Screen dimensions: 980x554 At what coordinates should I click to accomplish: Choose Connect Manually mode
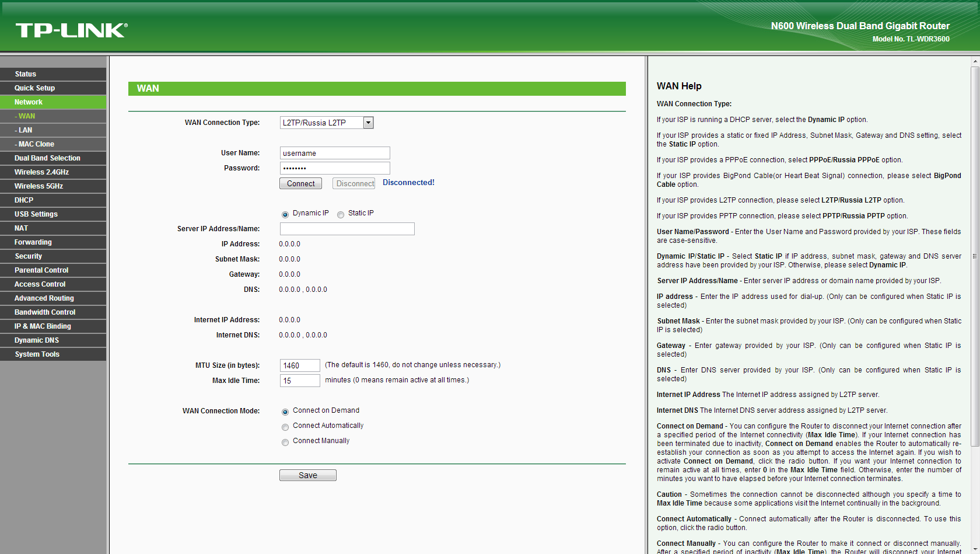pos(285,442)
